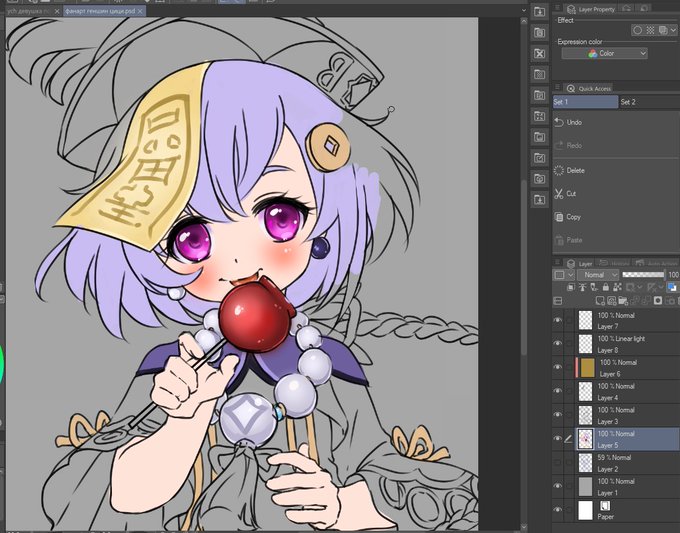680x533 pixels.
Task: Toggle two-pane layer view icon
Action: point(558,301)
